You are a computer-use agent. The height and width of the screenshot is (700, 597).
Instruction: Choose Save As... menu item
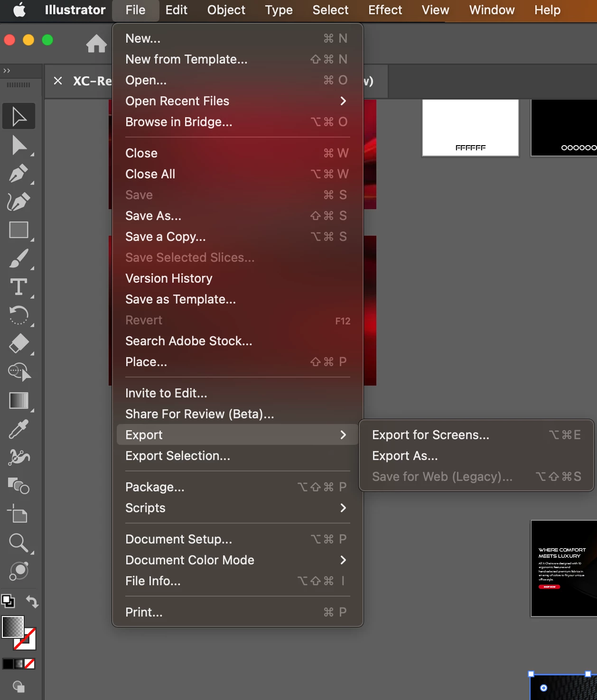(237, 216)
